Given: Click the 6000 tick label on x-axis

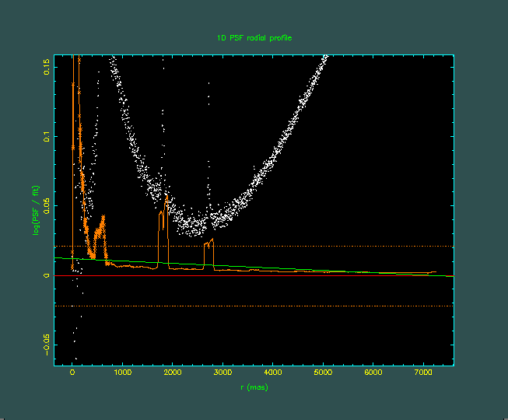Looking at the screenshot, I should (373, 374).
